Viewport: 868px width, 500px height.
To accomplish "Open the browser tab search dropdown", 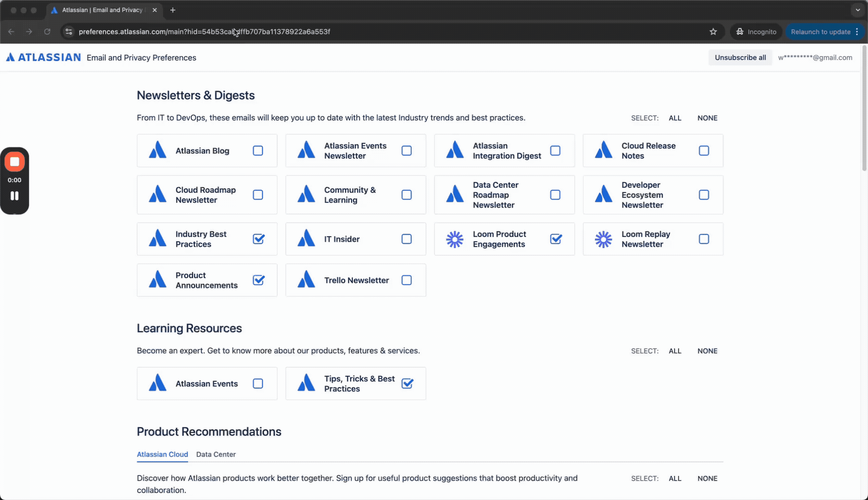I will pyautogui.click(x=857, y=10).
